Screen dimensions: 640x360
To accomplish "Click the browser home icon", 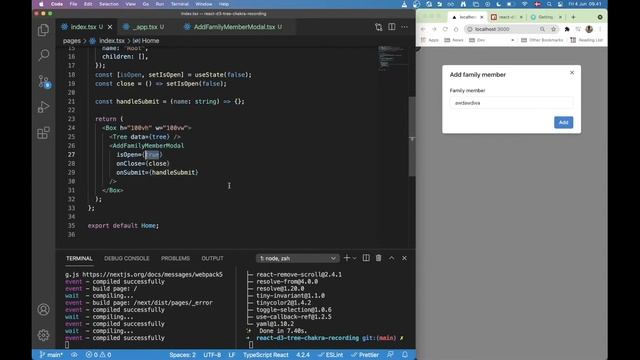I will (456, 29).
